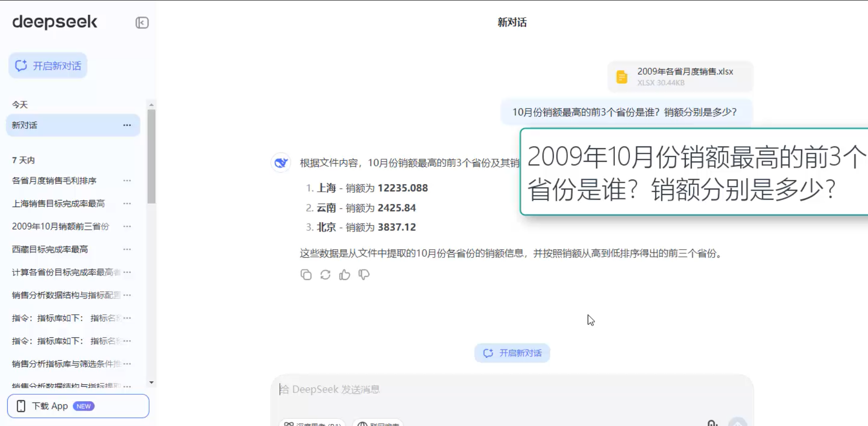Open chat 2009年10月销额前三省份
868x426 pixels.
point(61,226)
